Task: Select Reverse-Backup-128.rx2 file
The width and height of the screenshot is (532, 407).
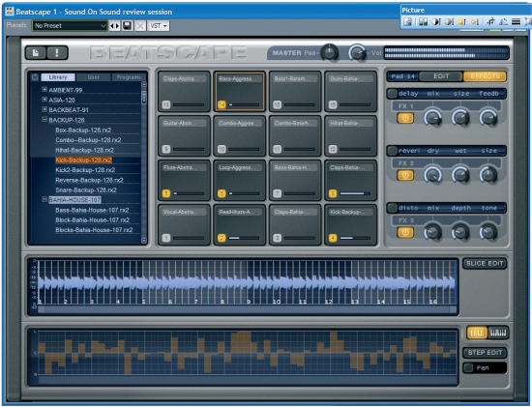Action: 90,180
